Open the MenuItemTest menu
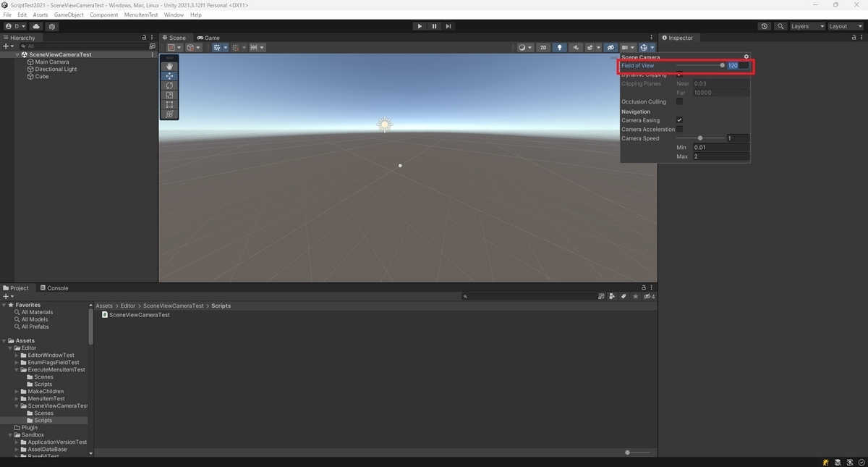 coord(141,14)
